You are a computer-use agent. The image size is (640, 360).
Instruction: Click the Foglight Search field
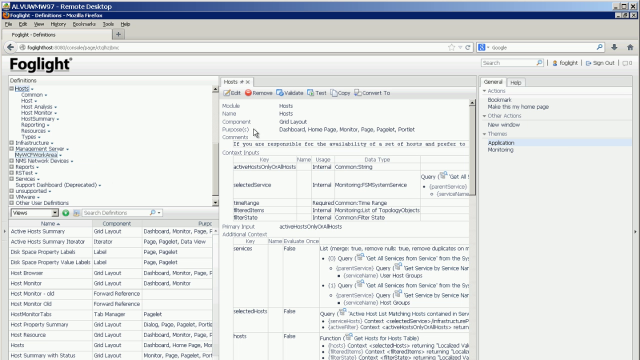click(x=509, y=63)
